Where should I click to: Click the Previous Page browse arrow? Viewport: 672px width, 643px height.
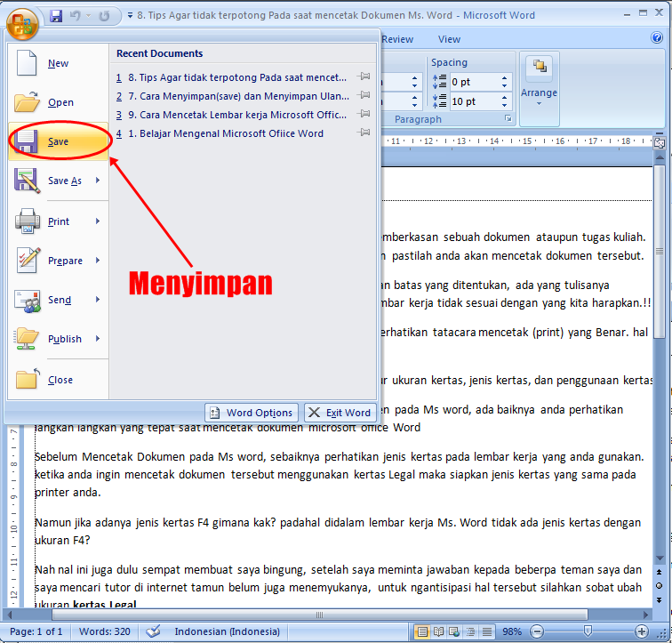tap(660, 572)
